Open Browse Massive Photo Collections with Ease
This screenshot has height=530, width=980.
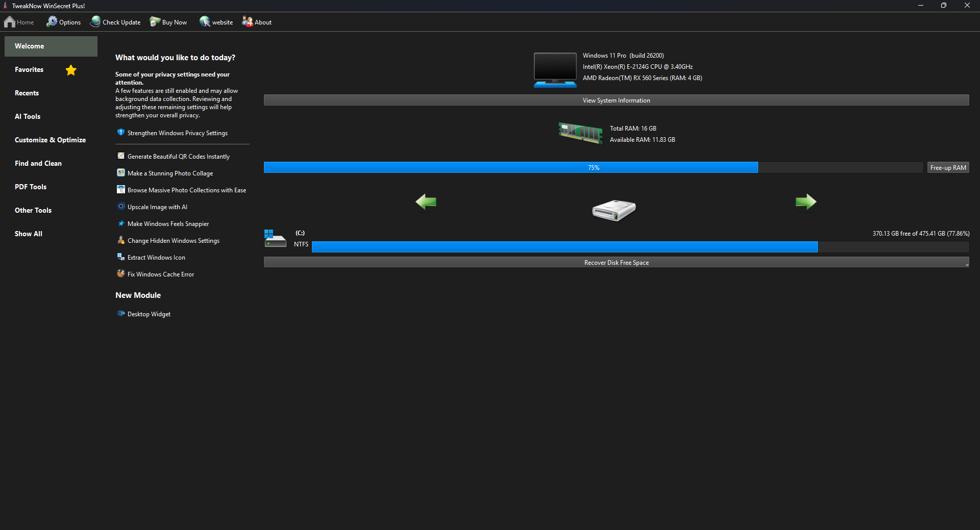click(x=187, y=190)
